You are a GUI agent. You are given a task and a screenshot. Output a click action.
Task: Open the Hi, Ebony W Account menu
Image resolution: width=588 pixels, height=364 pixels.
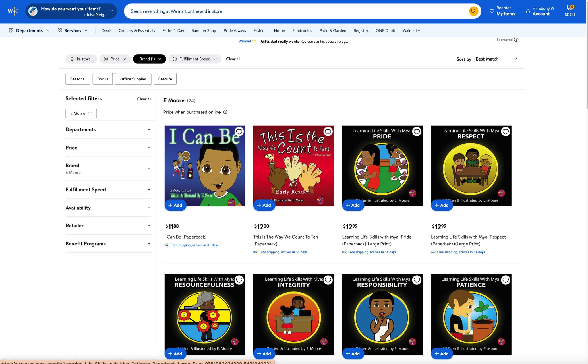point(540,11)
